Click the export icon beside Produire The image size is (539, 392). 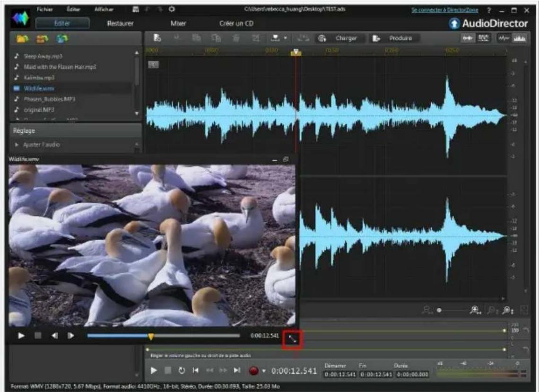(376, 38)
